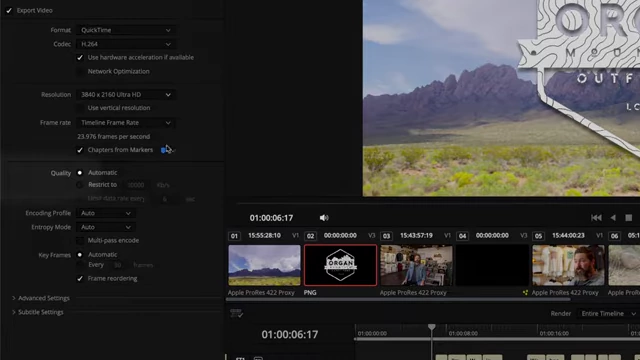Screen dimensions: 640x360
Task: Select clip 04 black thumbnail
Action: tap(492, 265)
